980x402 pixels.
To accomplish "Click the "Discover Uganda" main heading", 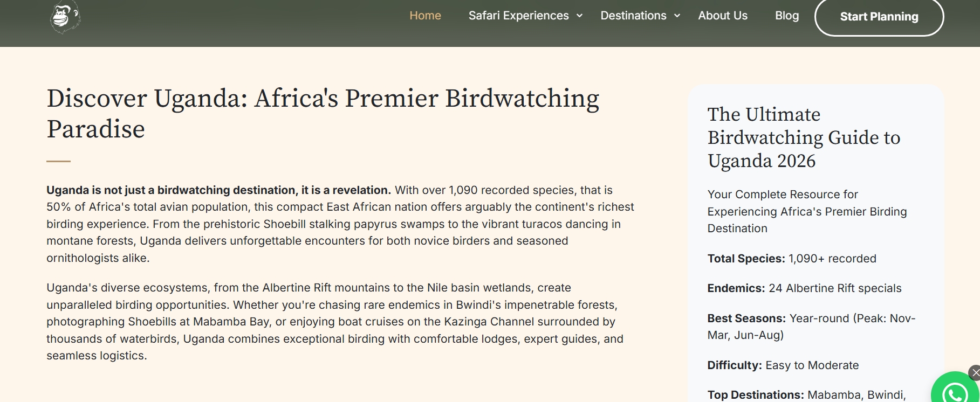I will [x=323, y=113].
